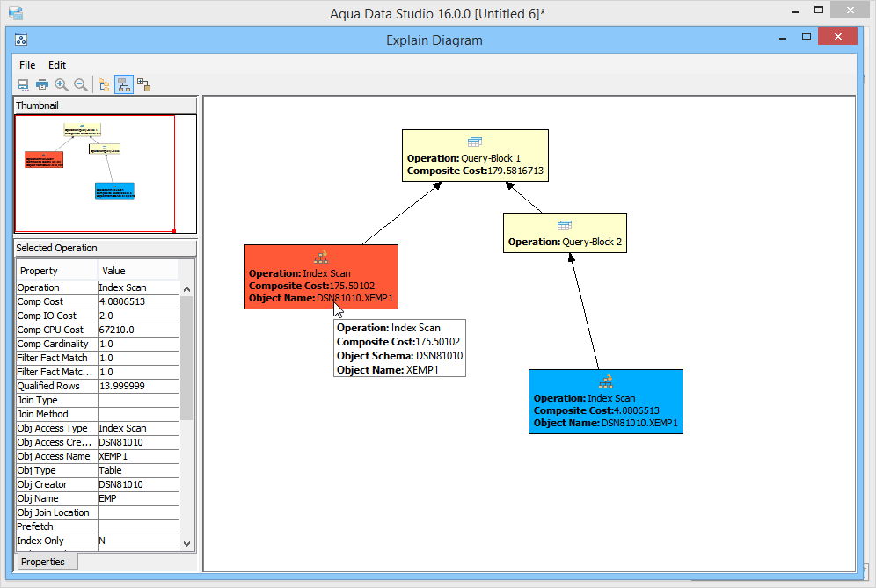
Task: Select the Query-Block 1 node
Action: 475,156
